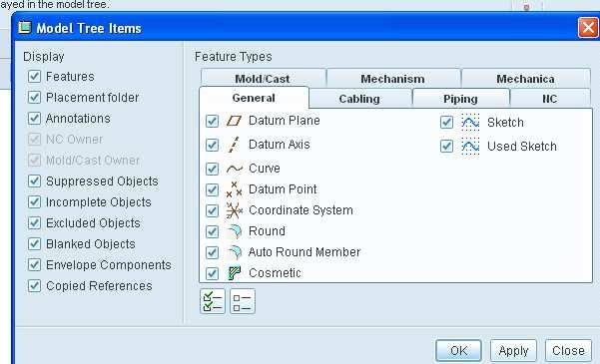Click the Sketch feature icon
Image resolution: width=600 pixels, height=364 pixels.
coord(470,123)
